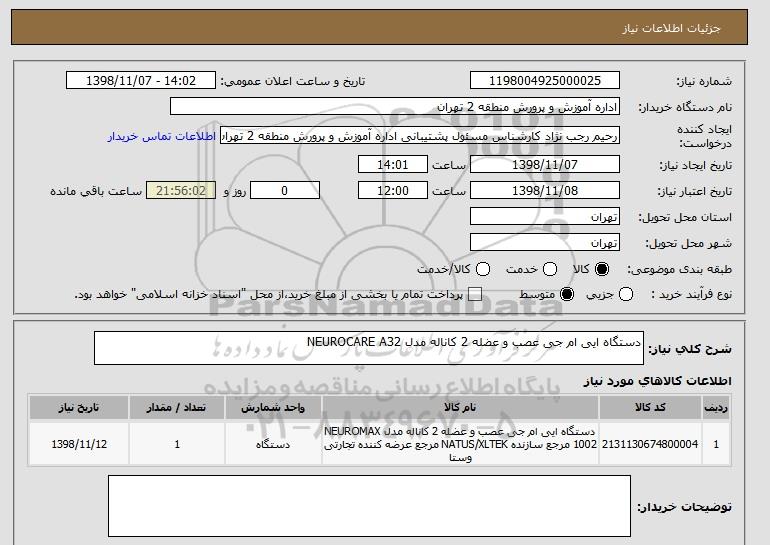This screenshot has height=545, width=770.
Task: Click the شرح کلی نیاز label
Action: 690,349
